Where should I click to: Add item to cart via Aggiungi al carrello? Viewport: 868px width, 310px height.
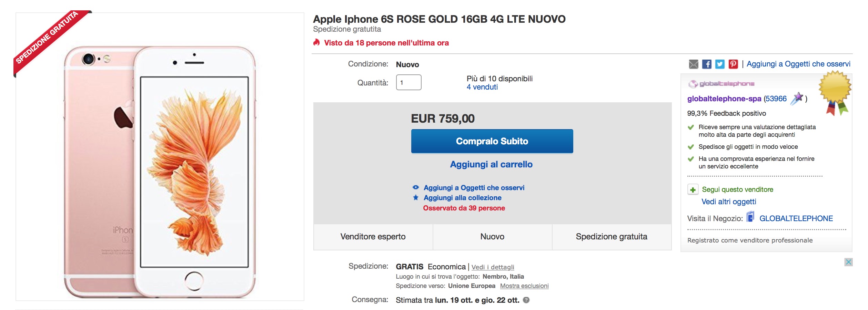tap(491, 164)
